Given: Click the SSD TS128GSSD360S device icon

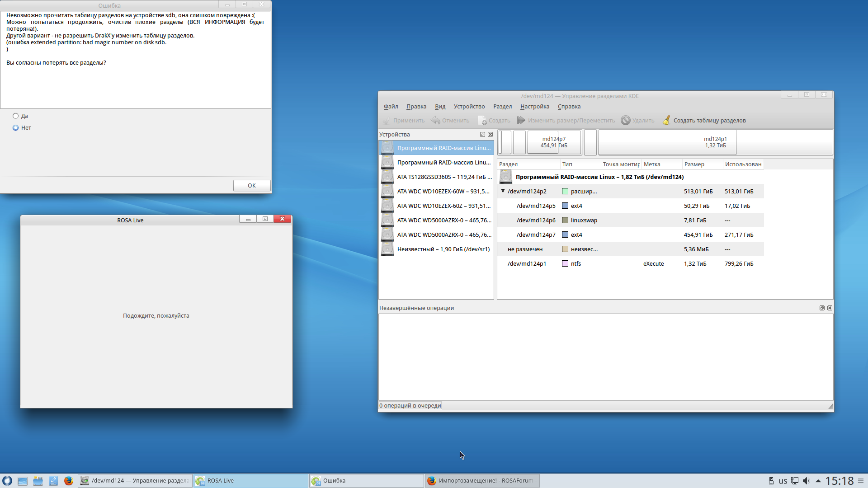Looking at the screenshot, I should pos(387,177).
